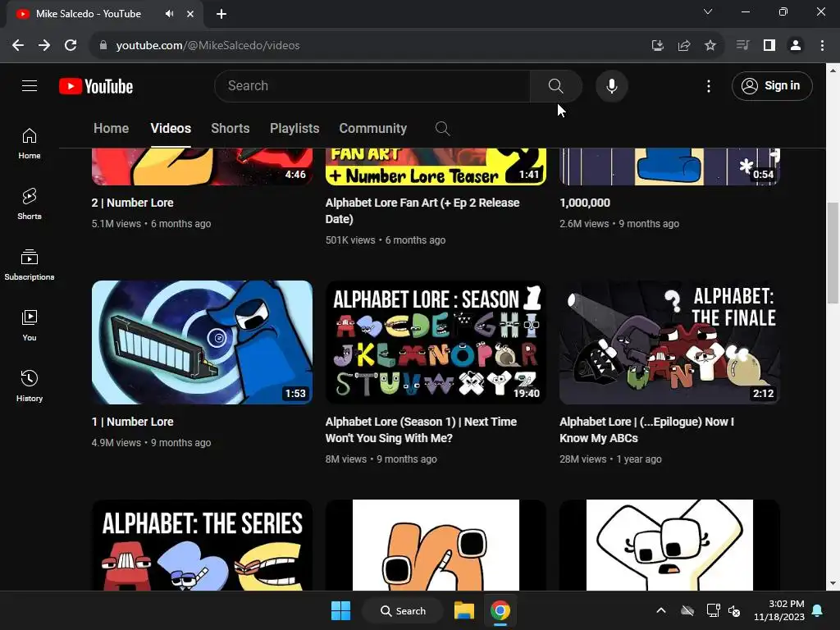Viewport: 840px width, 630px height.
Task: Click the share this page icon
Action: [684, 46]
